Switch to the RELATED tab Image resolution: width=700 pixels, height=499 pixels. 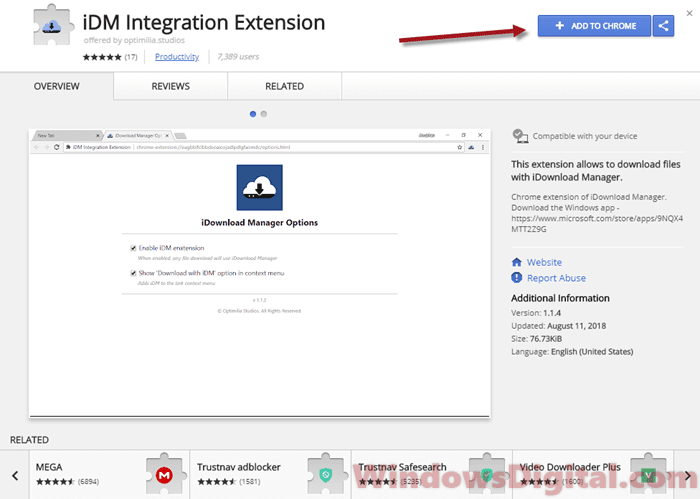[x=284, y=86]
